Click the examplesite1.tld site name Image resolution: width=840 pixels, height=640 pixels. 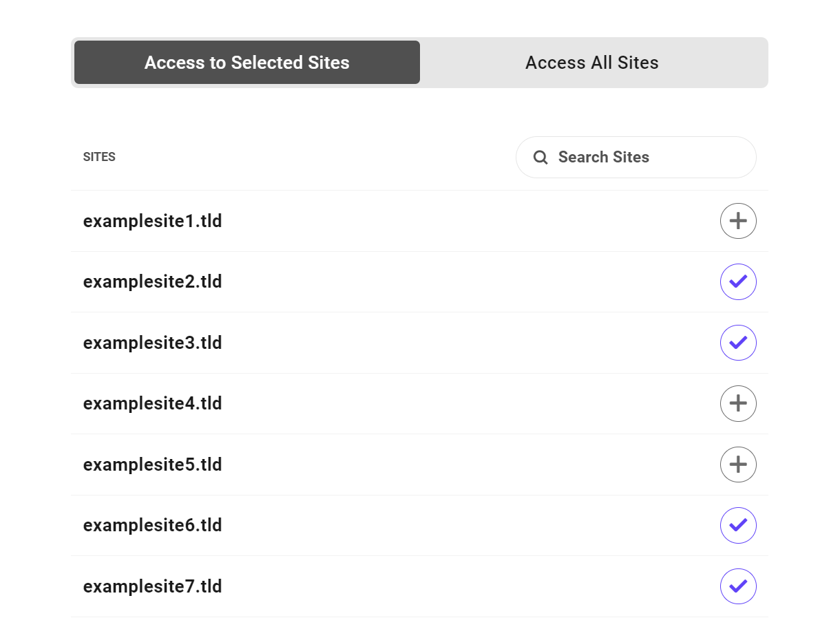(152, 222)
